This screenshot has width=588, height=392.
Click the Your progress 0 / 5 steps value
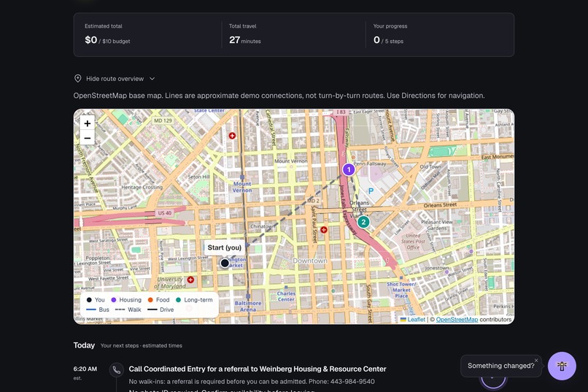pyautogui.click(x=388, y=39)
